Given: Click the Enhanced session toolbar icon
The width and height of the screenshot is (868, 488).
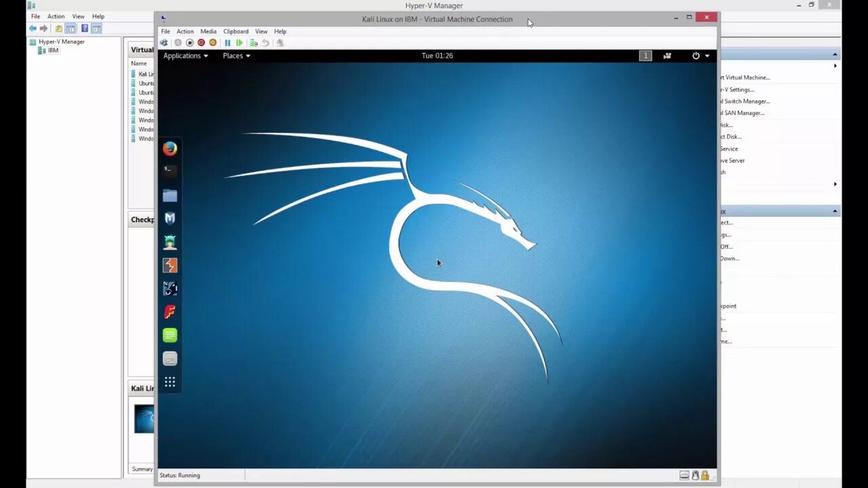Looking at the screenshot, I should (280, 43).
